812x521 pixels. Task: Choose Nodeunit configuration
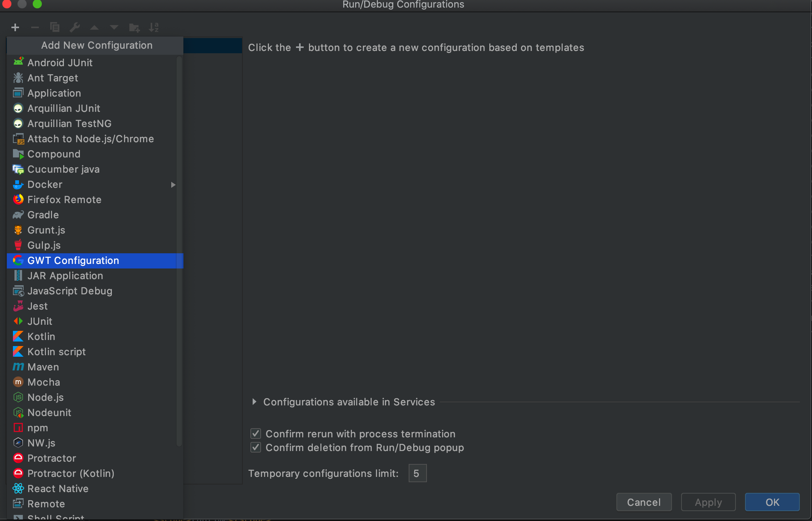pos(95,413)
